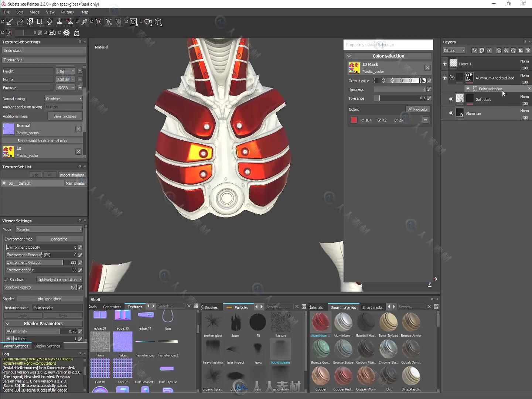Open the Normal format RGB16F dropdown
This screenshot has width=532, height=399.
coord(66,79)
